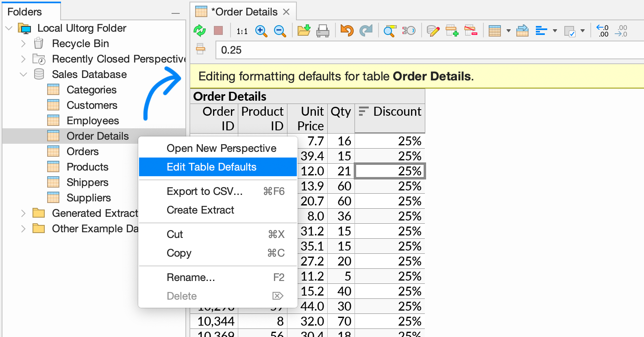Image resolution: width=644 pixels, height=337 pixels.
Task: Click the Delete Row icon with red minus
Action: pyautogui.click(x=471, y=30)
